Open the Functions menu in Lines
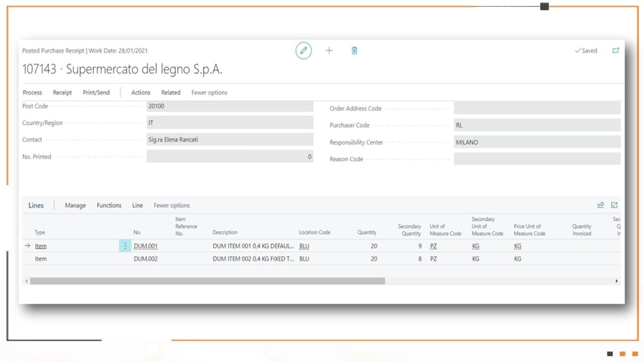Image resolution: width=644 pixels, height=362 pixels. [109, 205]
